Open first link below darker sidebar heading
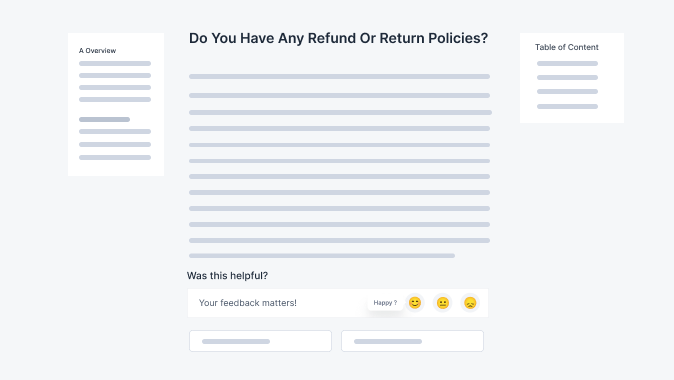 [115, 132]
